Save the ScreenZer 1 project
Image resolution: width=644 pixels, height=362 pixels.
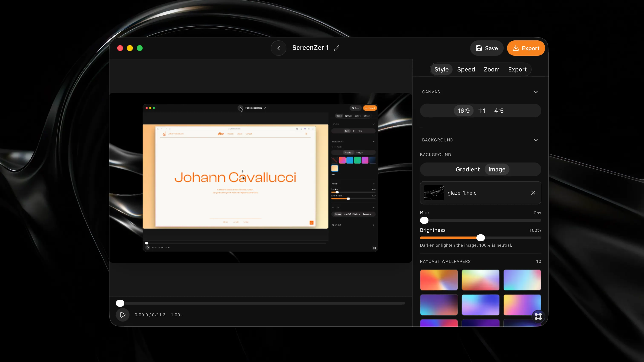486,48
